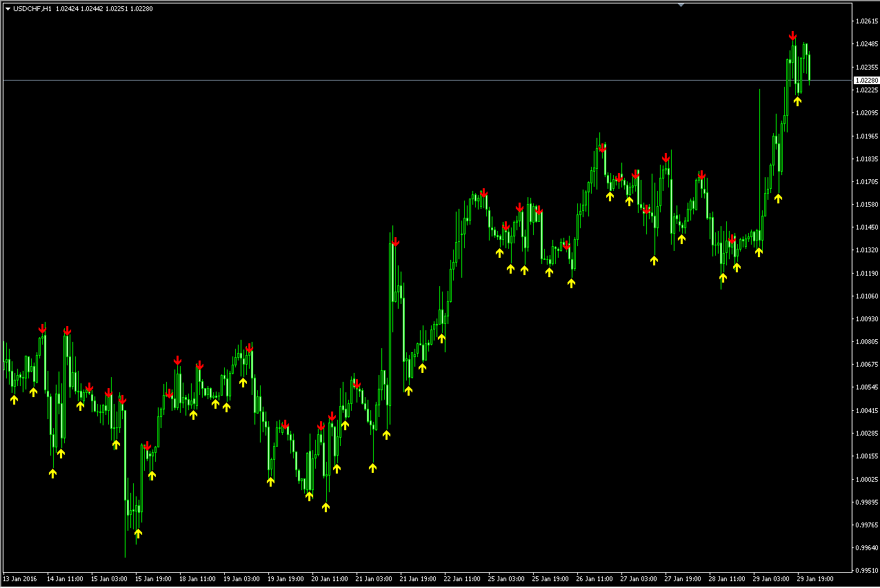Viewport: 880px width, 588px height.
Task: Click the USDCHF,H1 symbol label
Action: point(32,8)
